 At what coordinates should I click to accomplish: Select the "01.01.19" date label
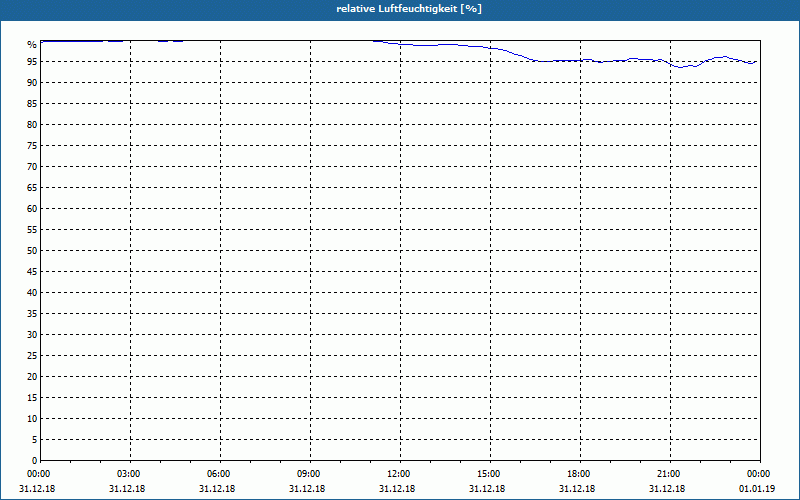757,489
